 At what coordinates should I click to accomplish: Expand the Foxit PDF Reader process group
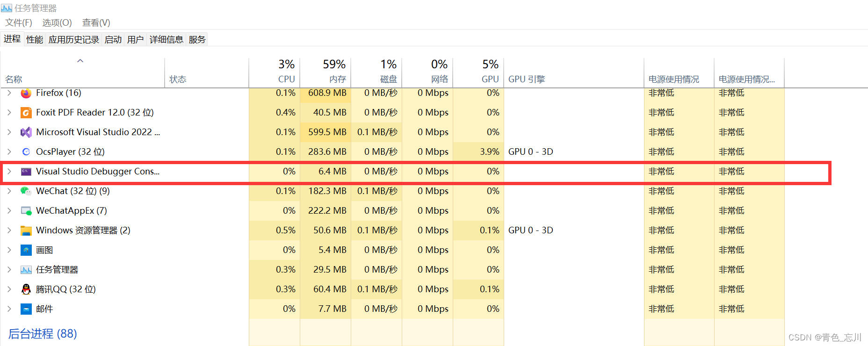pos(9,113)
